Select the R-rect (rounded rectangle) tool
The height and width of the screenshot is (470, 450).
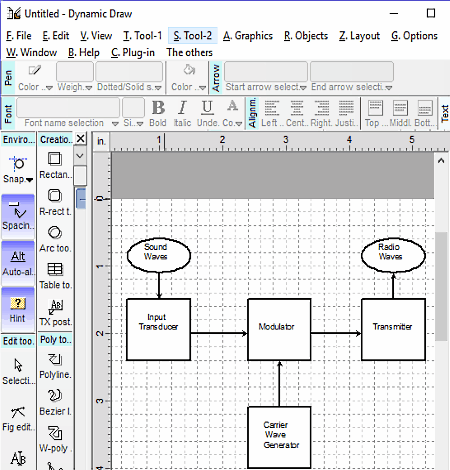pos(55,202)
